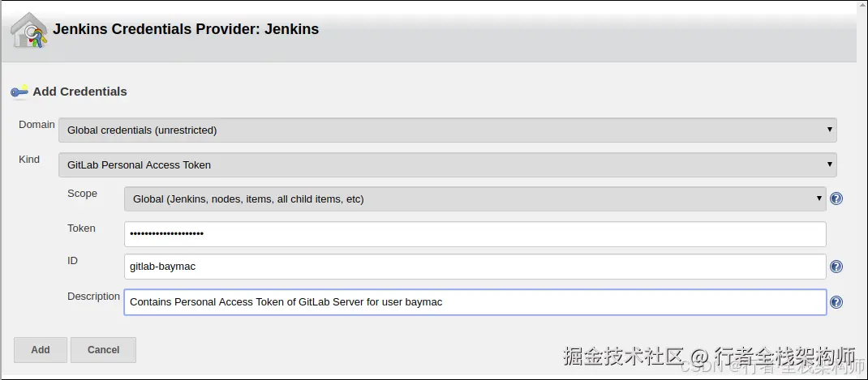Click the Scope label
The image size is (868, 380).
(x=82, y=194)
